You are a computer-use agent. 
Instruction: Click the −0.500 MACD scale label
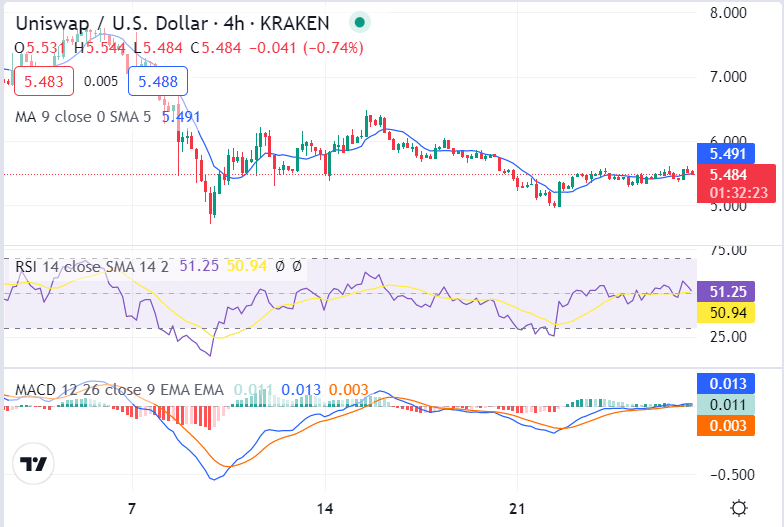(x=732, y=474)
